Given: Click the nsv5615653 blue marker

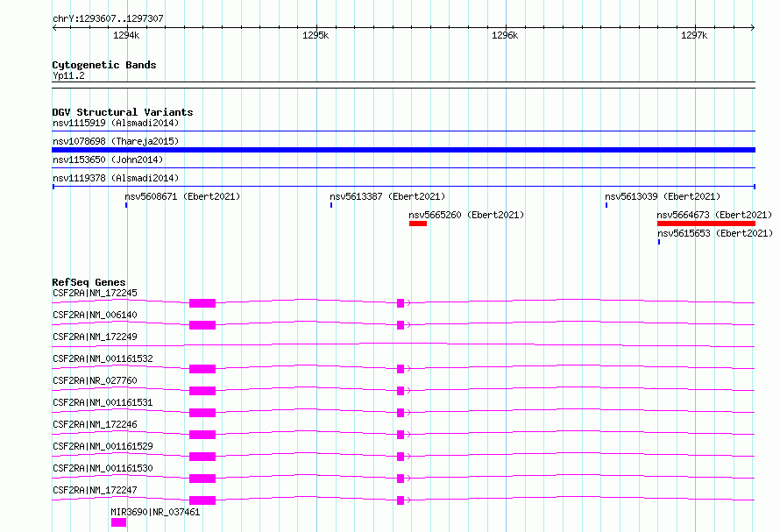Looking at the screenshot, I should (659, 242).
